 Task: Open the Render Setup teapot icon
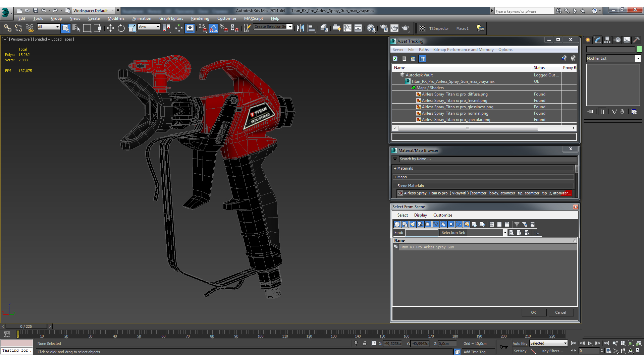pyautogui.click(x=384, y=28)
